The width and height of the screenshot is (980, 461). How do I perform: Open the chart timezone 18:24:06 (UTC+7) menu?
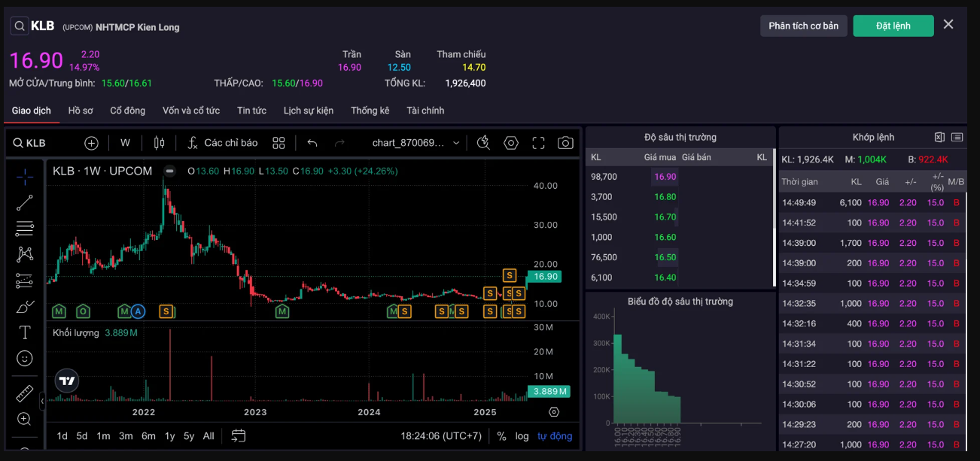click(x=441, y=436)
